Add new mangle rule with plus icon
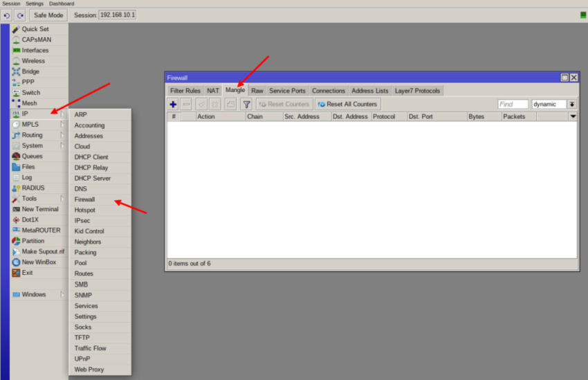The image size is (588, 380). 173,105
